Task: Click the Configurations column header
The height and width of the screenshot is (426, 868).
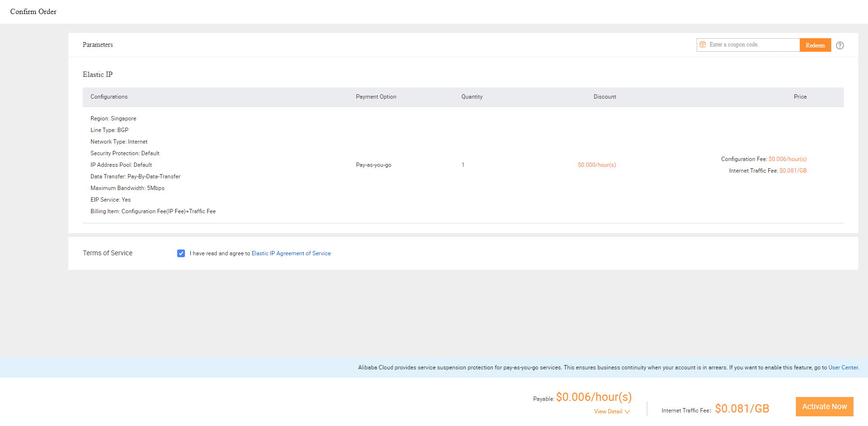Action: click(x=109, y=97)
